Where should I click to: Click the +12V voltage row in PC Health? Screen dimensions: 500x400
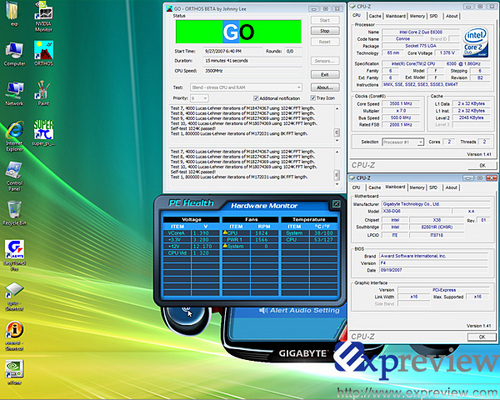(x=191, y=246)
